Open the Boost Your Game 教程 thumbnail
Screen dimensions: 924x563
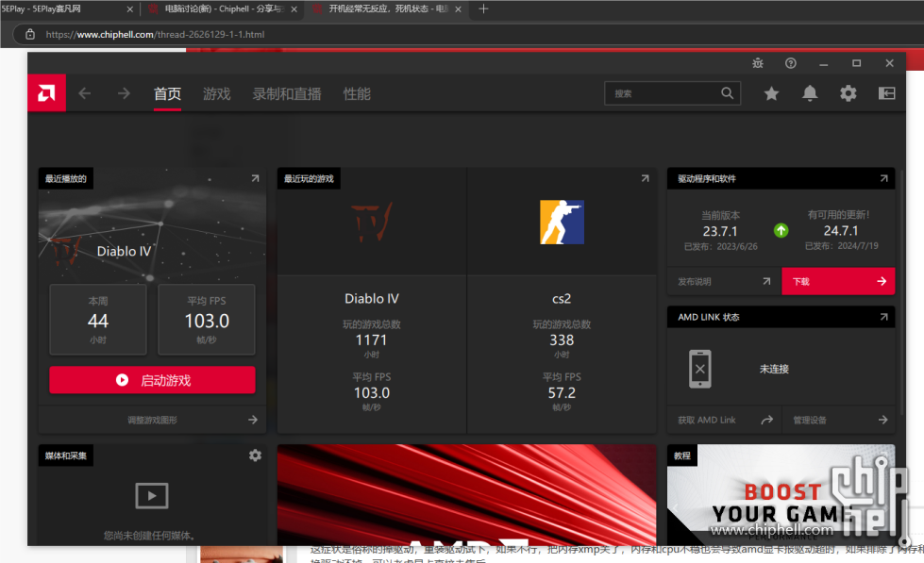(781, 495)
